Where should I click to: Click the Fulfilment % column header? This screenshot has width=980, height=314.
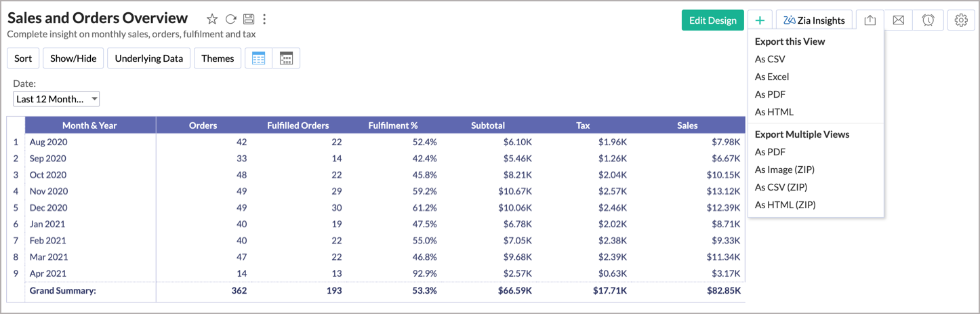pyautogui.click(x=393, y=125)
